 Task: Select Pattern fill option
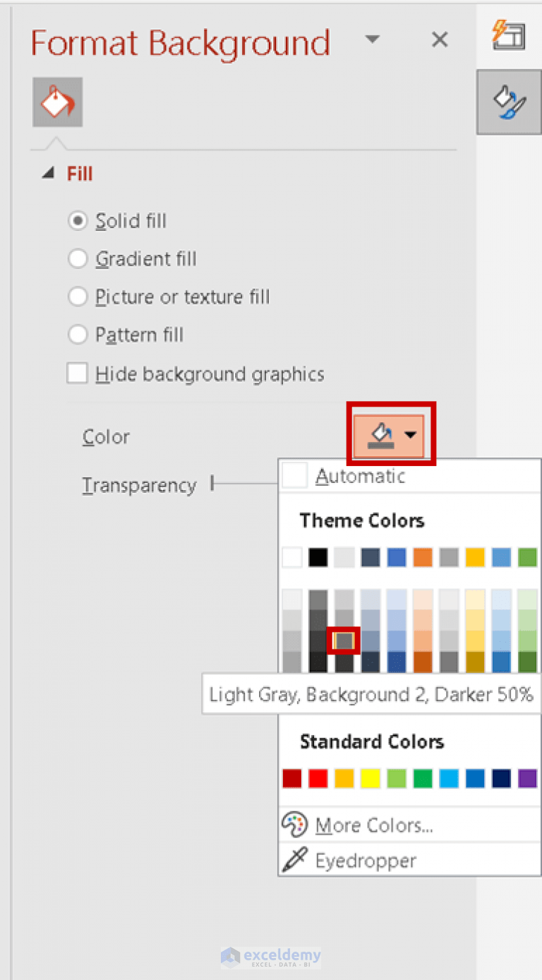(78, 335)
